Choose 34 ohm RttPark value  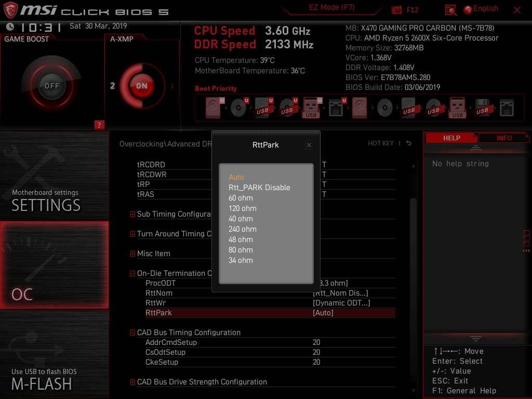click(241, 261)
